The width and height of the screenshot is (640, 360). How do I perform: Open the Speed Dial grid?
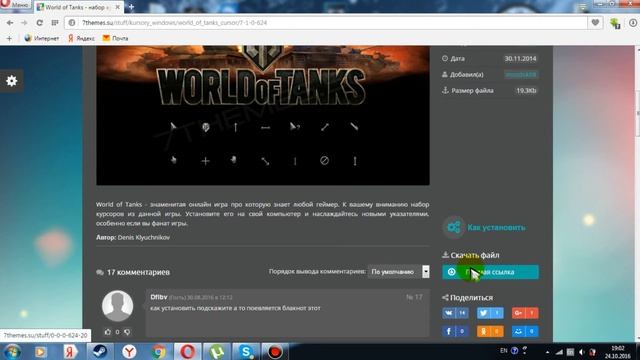pos(55,23)
